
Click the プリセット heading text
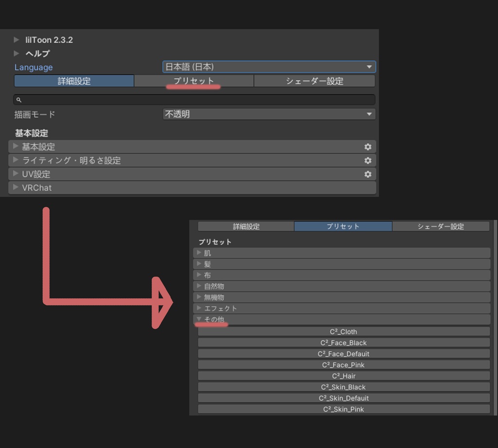coord(214,242)
